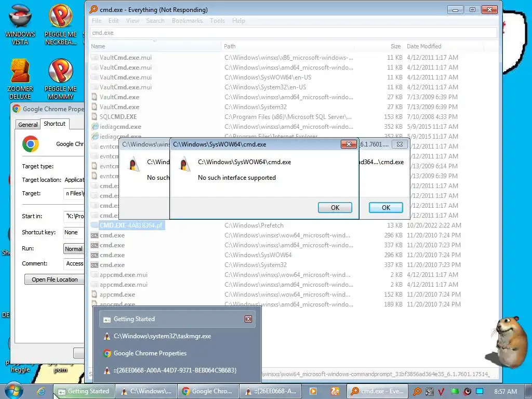Image resolution: width=532 pixels, height=399 pixels.
Task: Click the gray tray icon beside the magnifier
Action: 429,391
